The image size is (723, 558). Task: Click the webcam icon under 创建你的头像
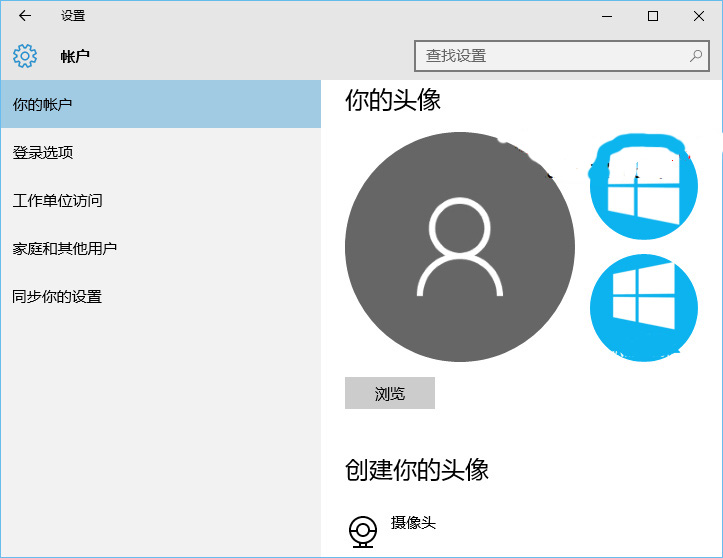coord(363,530)
